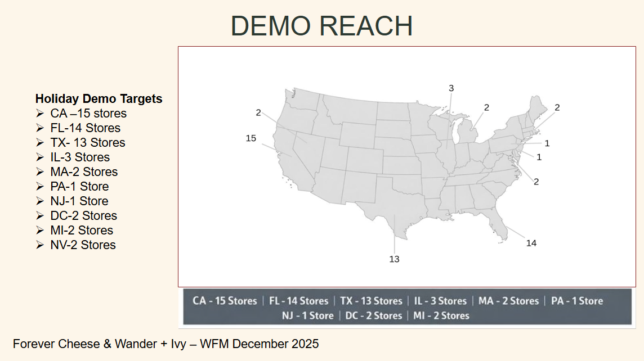Click the 15 label on the map
Screen dimensions: 644x361
(x=251, y=138)
